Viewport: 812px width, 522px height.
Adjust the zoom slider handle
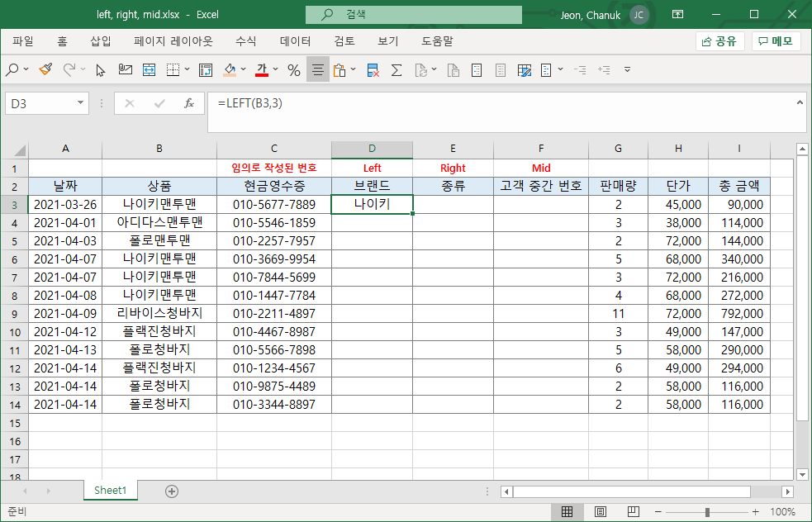tap(707, 512)
